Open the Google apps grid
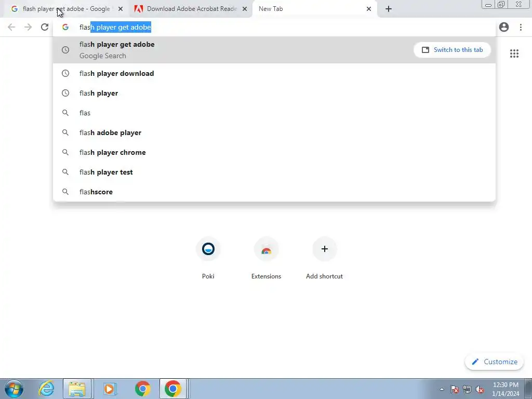This screenshot has width=532, height=399. (x=514, y=54)
